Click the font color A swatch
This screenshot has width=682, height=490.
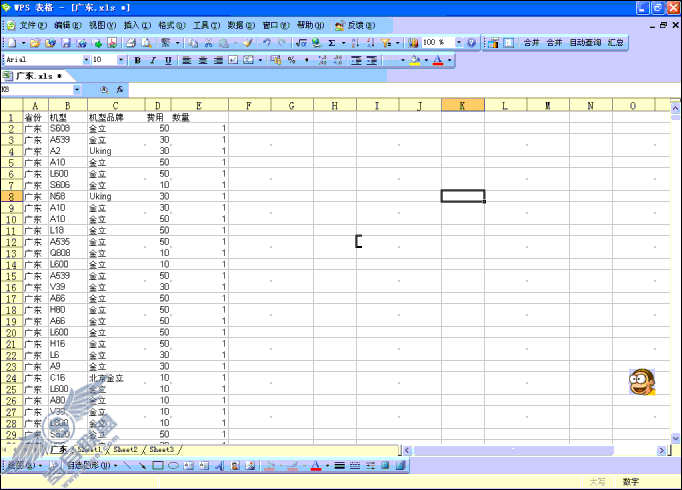tap(438, 60)
